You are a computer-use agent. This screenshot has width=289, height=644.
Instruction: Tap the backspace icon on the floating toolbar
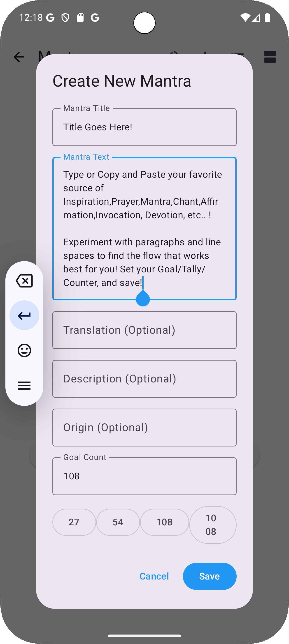click(24, 281)
